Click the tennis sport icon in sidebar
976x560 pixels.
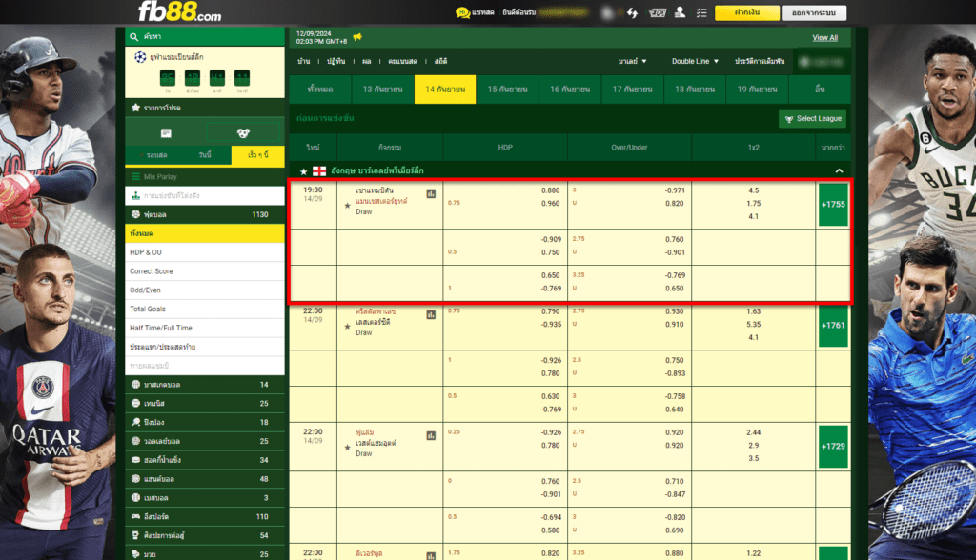[x=135, y=403]
